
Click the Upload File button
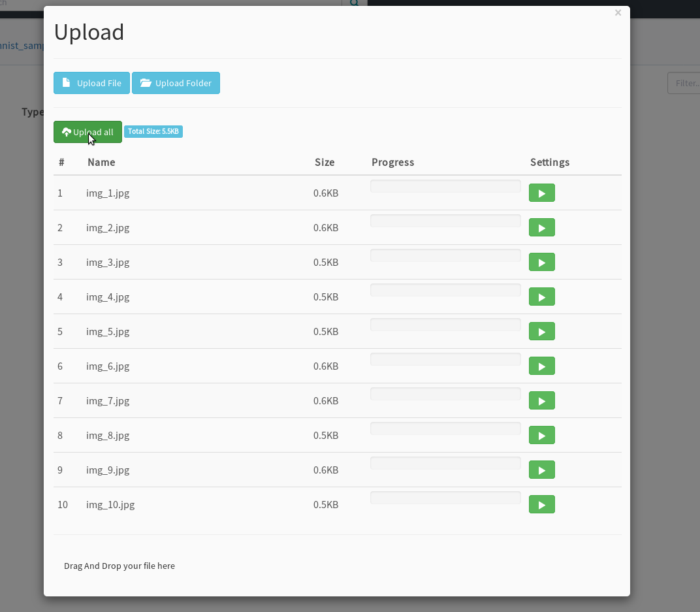tap(91, 83)
